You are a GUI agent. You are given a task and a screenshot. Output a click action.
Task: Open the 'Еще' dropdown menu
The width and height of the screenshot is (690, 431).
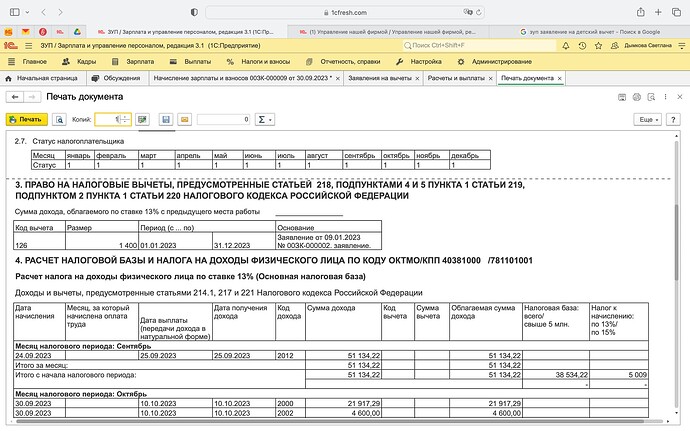coord(648,119)
